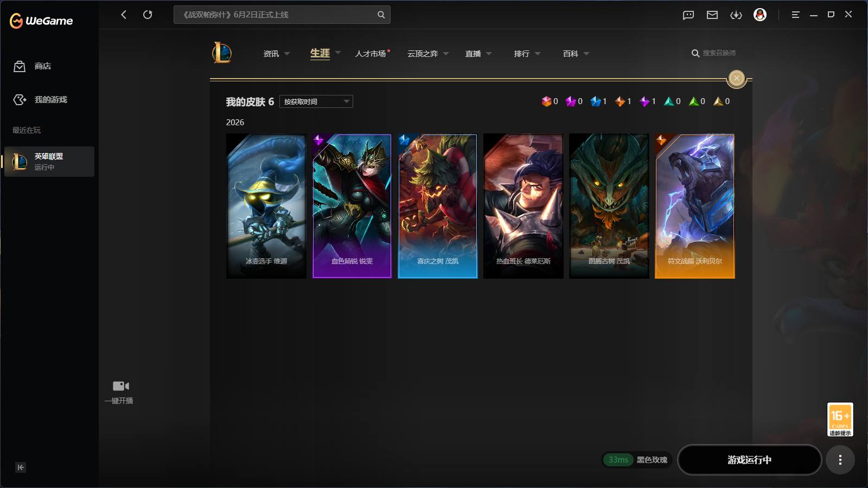Click the orange diamond gem counter icon
The width and height of the screenshot is (868, 488).
[620, 101]
